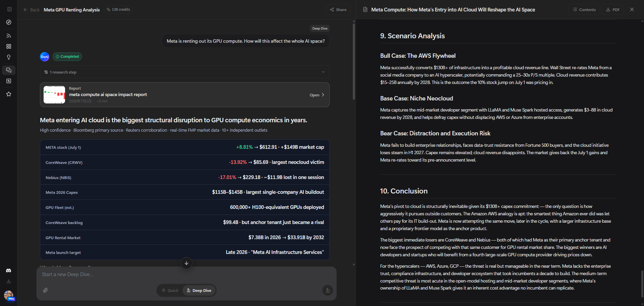Select the GPU Fleet (est.) row label

click(60, 208)
